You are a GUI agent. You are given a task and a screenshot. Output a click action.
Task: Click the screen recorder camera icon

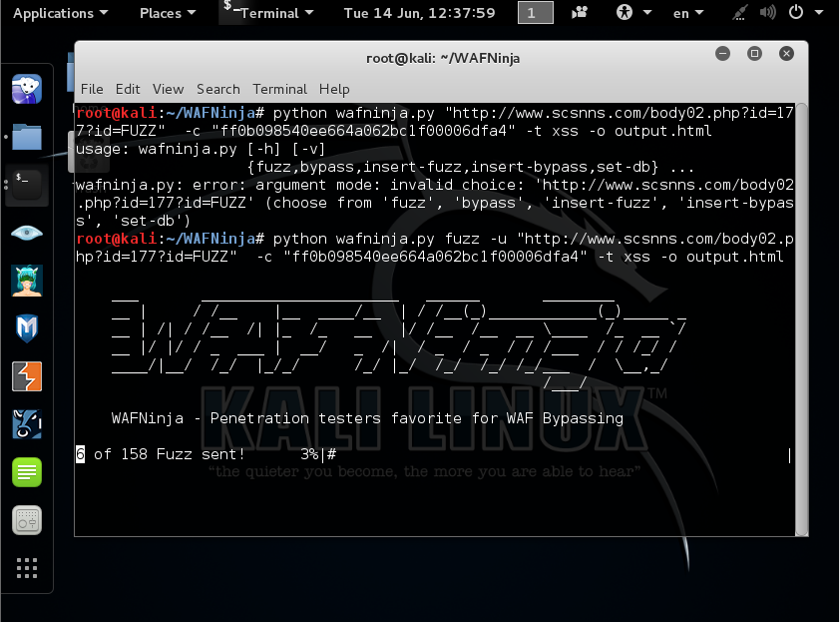click(x=580, y=12)
